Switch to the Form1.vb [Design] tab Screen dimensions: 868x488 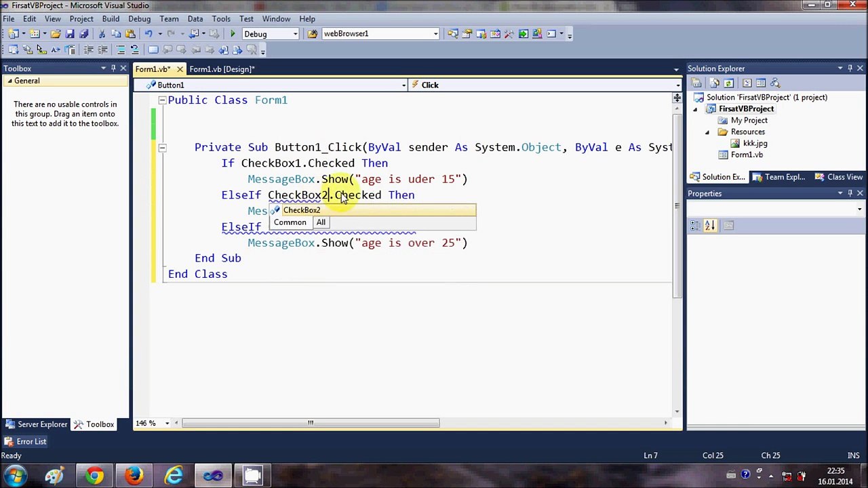pos(222,69)
